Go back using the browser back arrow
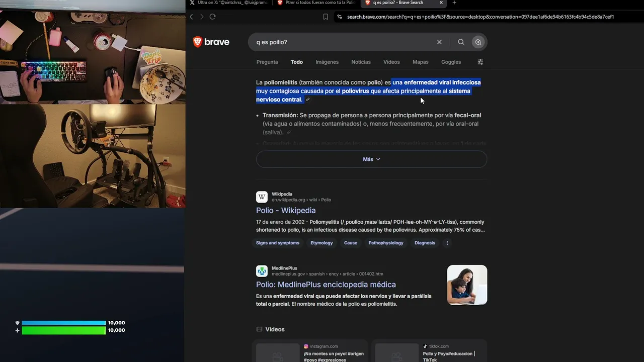The height and width of the screenshot is (362, 644). [x=191, y=17]
